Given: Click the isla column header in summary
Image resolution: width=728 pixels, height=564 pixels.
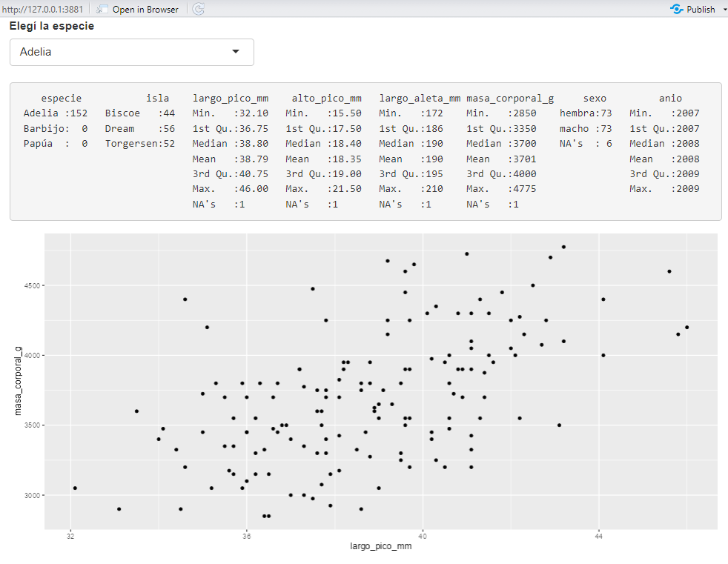Looking at the screenshot, I should (x=157, y=98).
